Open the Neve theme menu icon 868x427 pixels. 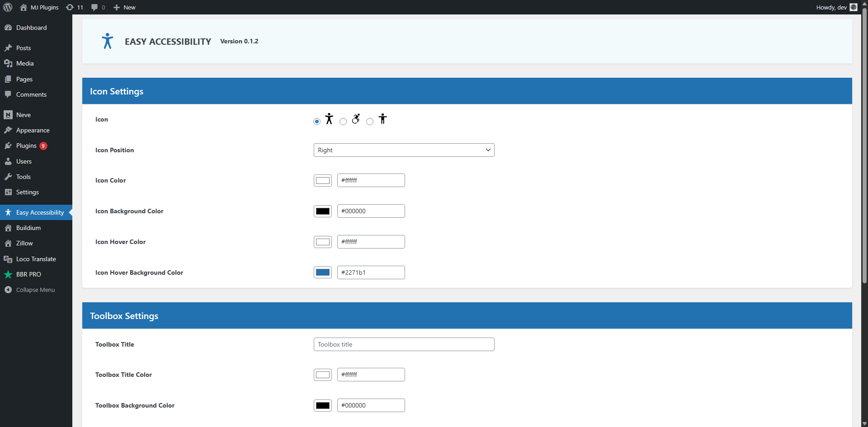(x=8, y=115)
